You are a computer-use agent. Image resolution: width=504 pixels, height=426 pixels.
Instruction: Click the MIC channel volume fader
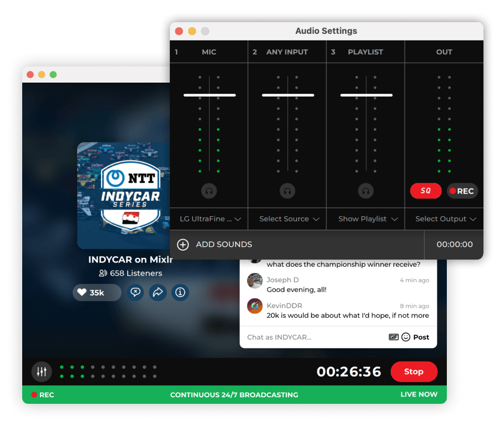209,95
